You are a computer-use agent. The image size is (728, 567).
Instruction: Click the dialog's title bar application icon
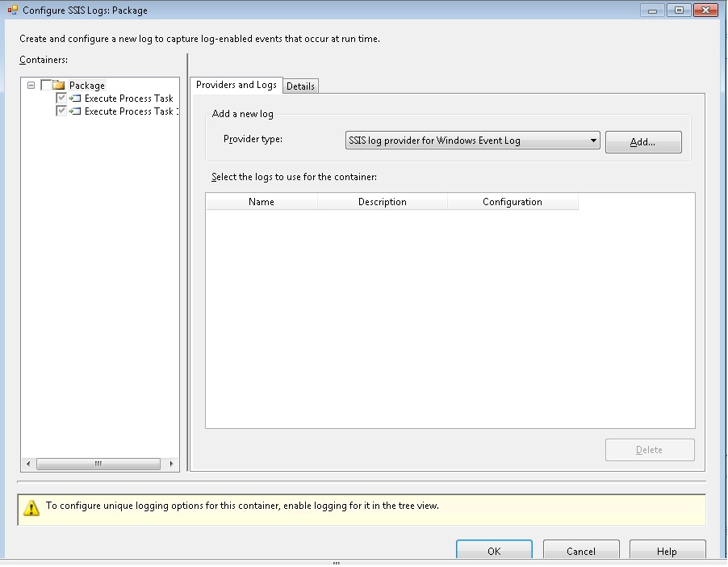pyautogui.click(x=12, y=10)
